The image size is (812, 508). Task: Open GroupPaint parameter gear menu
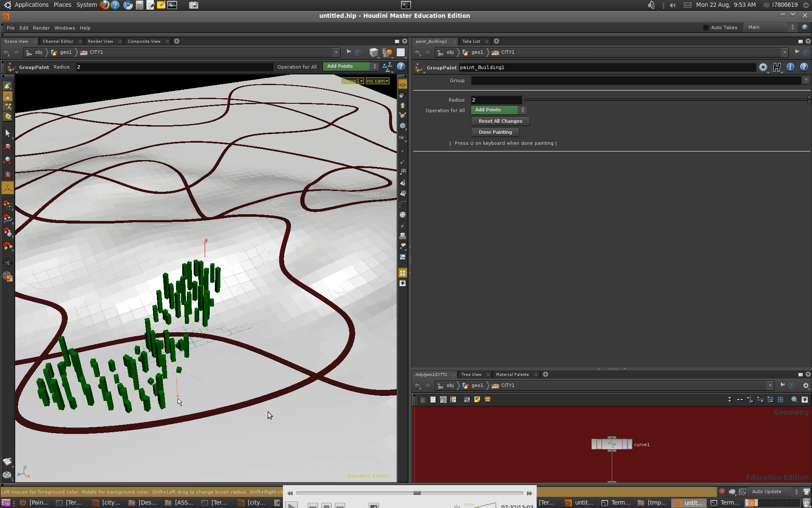point(763,67)
